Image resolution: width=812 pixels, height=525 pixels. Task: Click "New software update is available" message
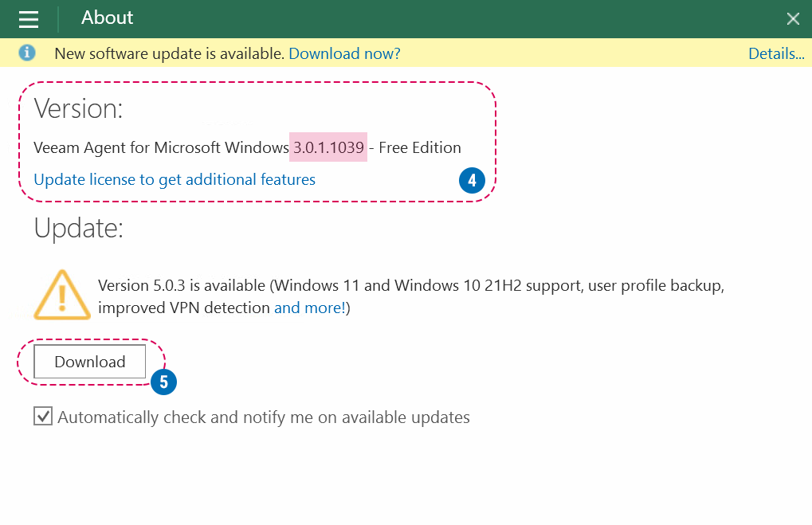[x=169, y=53]
